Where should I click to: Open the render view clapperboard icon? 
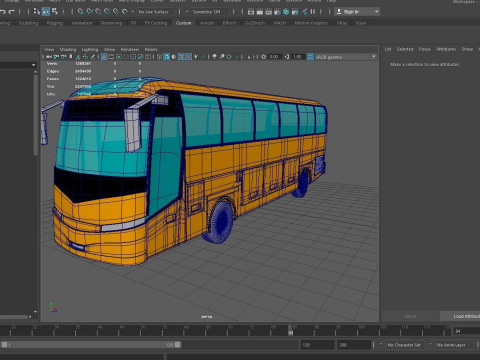pyautogui.click(x=251, y=12)
